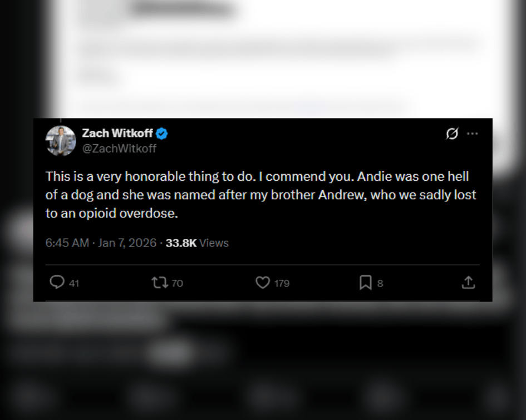Viewport: 526px width, 420px height.
Task: Click the Views label
Action: [214, 243]
